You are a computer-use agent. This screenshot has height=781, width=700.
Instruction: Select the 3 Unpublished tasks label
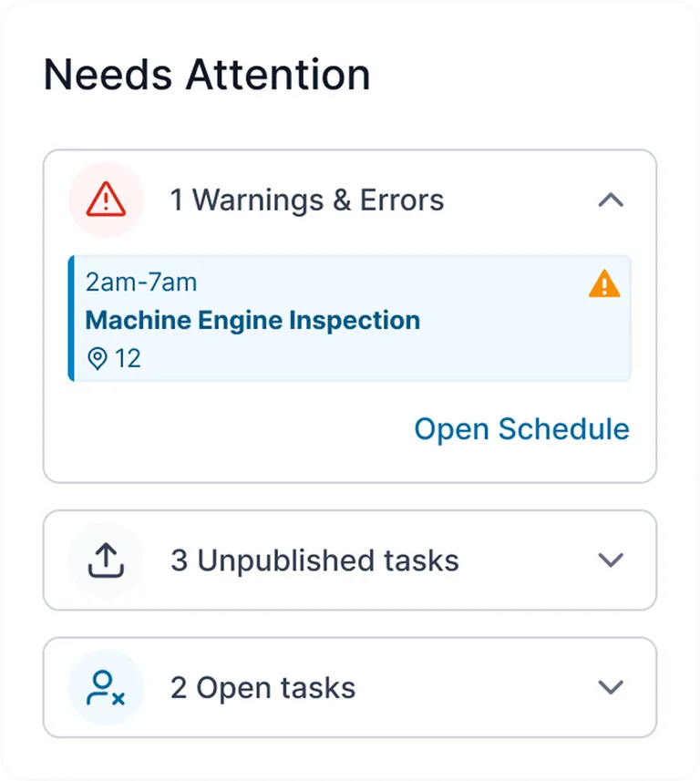click(314, 560)
